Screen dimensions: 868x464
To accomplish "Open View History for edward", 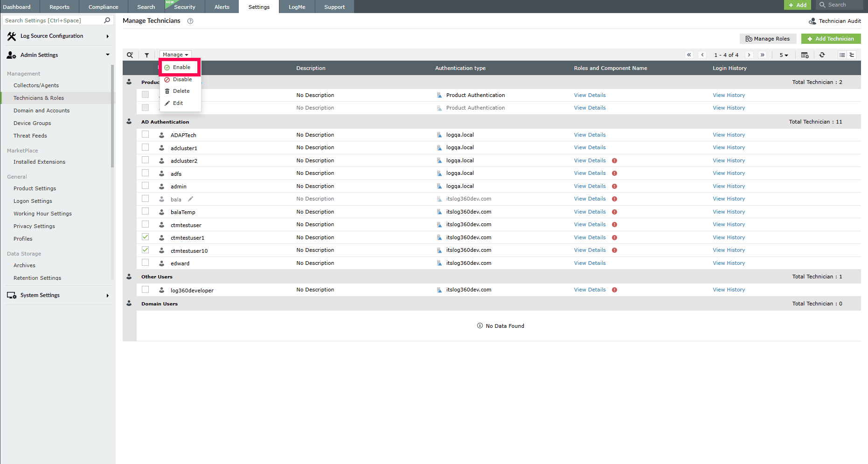I will point(729,263).
